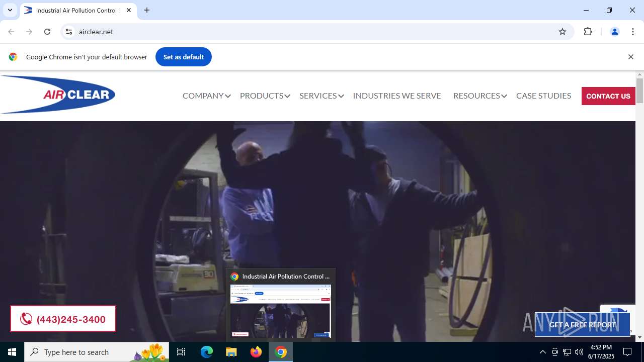Open the tab search dropdown arrow
The width and height of the screenshot is (644, 362).
point(10,10)
